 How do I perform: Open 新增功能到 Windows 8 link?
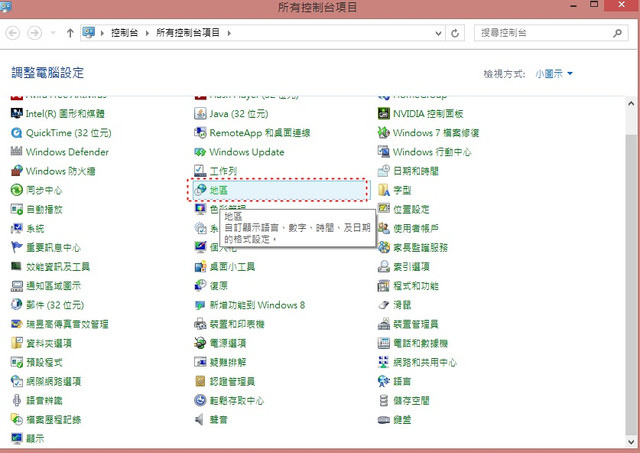(257, 305)
